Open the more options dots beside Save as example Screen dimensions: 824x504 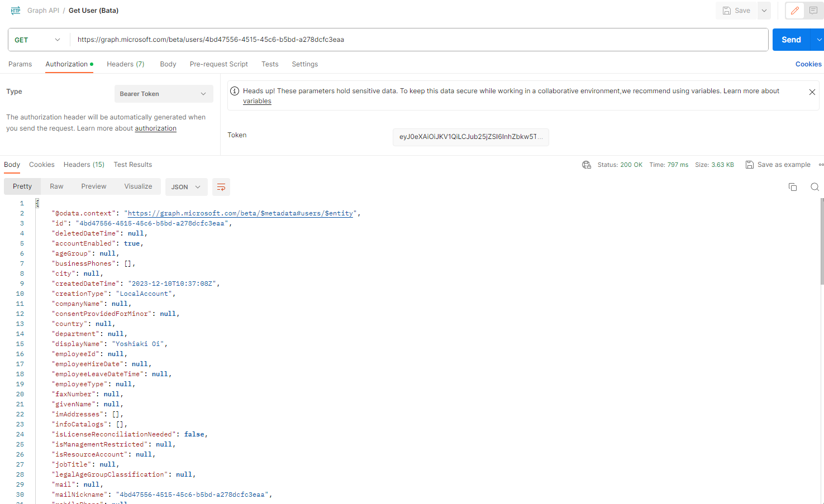tap(821, 165)
